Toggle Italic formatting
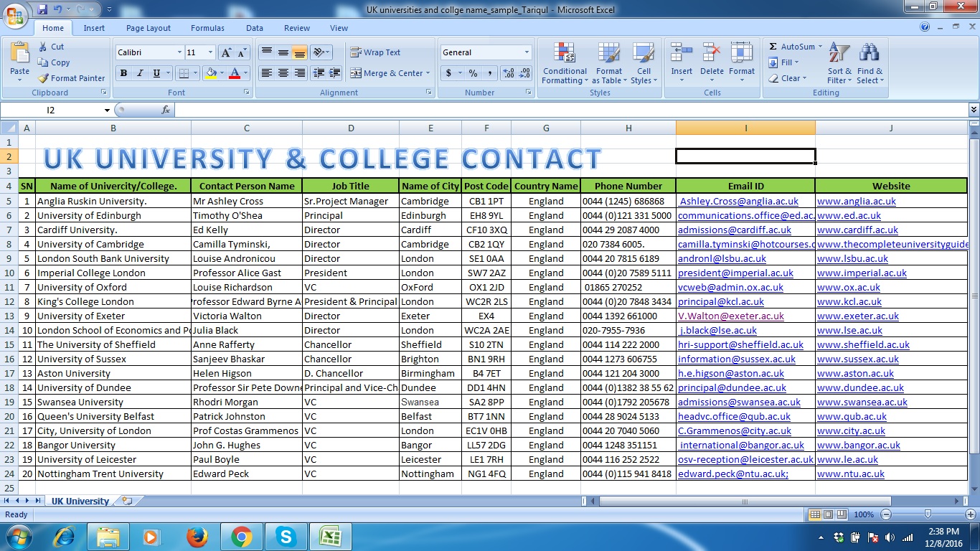Viewport: 980px width, 551px height. click(140, 73)
